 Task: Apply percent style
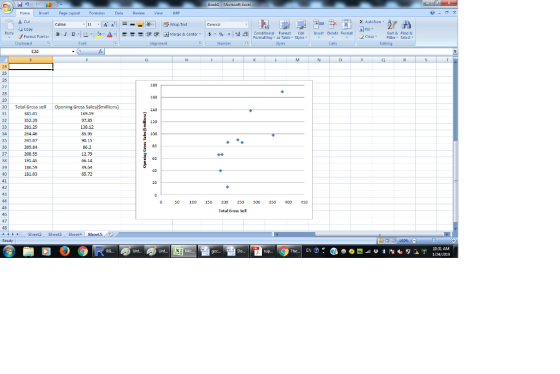(221, 34)
